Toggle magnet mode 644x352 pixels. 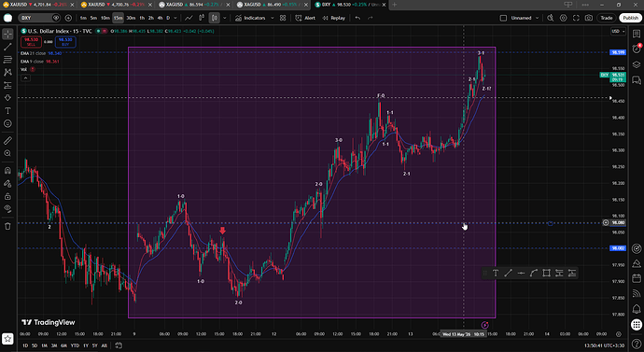pos(7,171)
